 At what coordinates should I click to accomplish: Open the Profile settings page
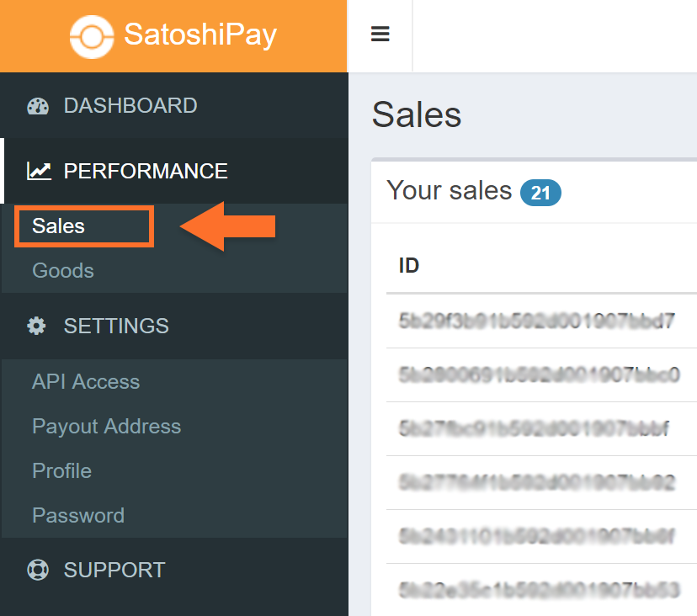[61, 471]
